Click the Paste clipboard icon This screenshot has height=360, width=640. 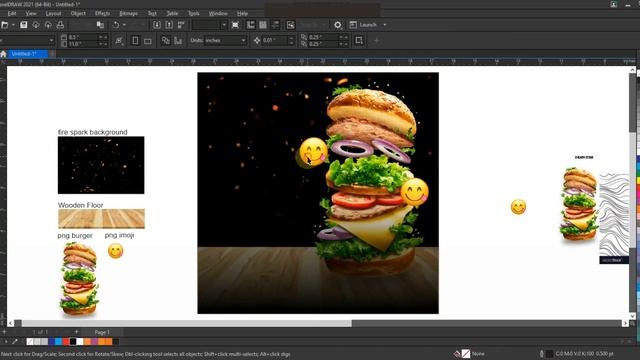coord(100,25)
